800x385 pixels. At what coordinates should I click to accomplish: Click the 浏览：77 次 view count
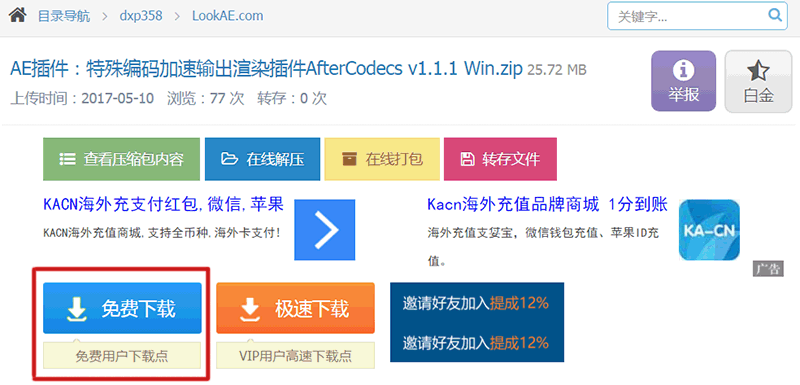[x=206, y=98]
